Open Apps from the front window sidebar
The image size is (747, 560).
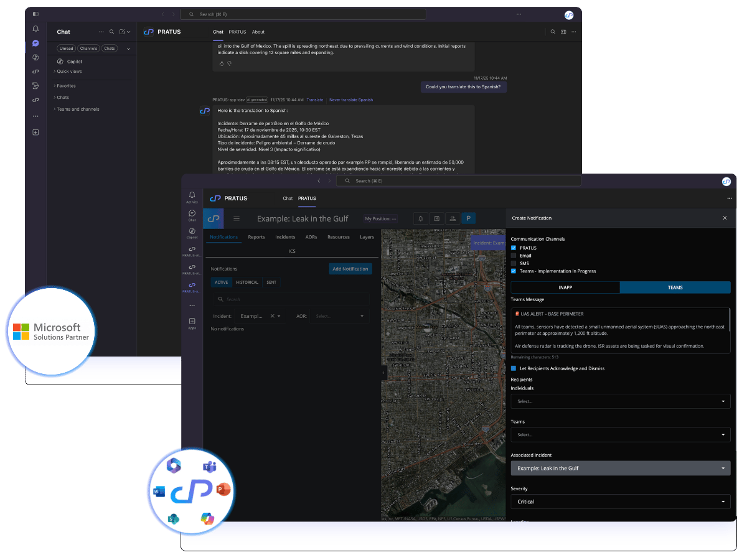pyautogui.click(x=192, y=322)
